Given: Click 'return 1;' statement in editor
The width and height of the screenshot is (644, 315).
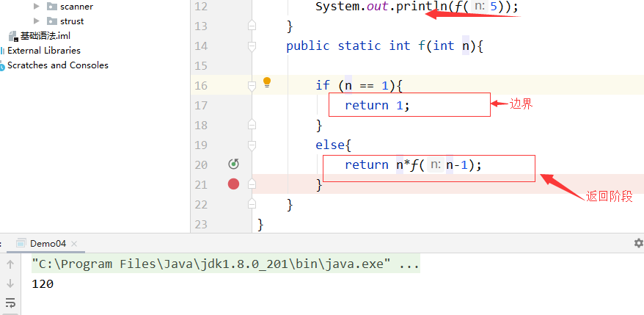Looking at the screenshot, I should [378, 105].
